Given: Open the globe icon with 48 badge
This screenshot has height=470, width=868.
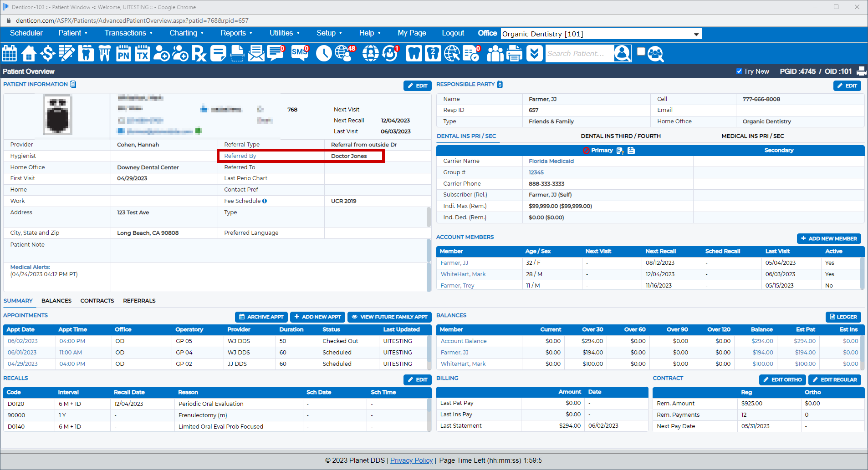Looking at the screenshot, I should (345, 54).
